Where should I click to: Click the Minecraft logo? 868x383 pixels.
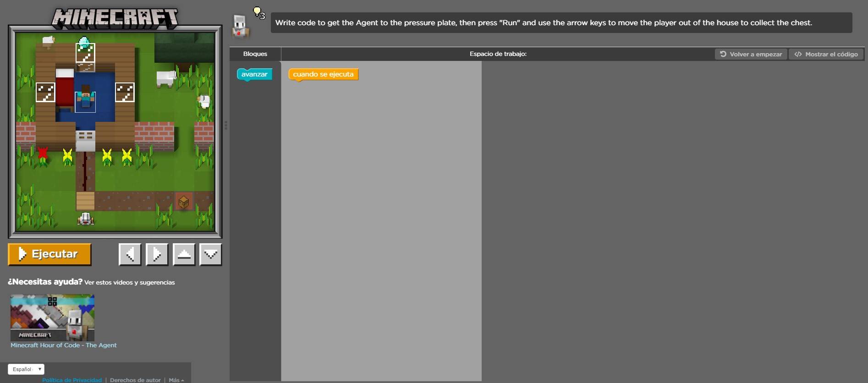point(115,19)
